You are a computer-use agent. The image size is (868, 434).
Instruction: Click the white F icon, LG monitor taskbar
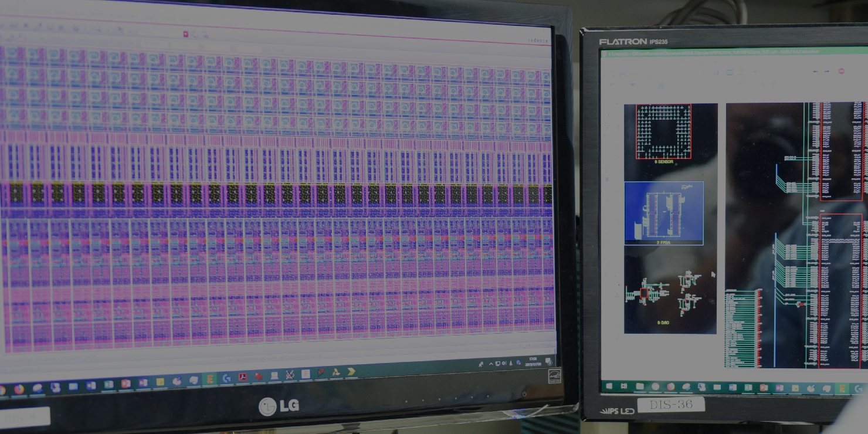pos(306,374)
